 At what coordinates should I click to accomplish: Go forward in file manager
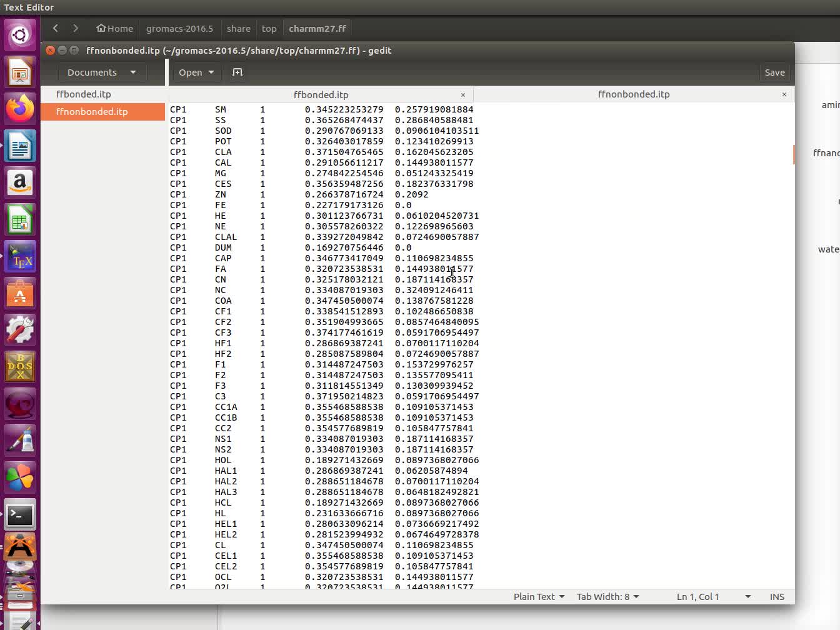(76, 28)
